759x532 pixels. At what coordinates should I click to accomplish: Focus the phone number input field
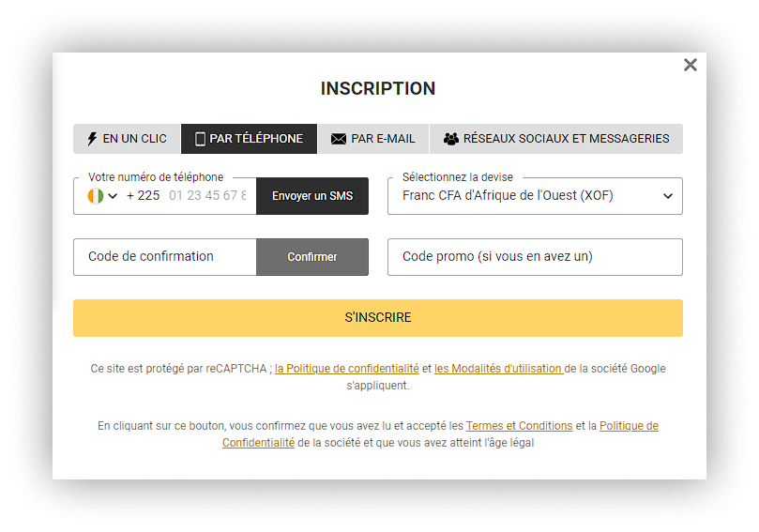(207, 196)
